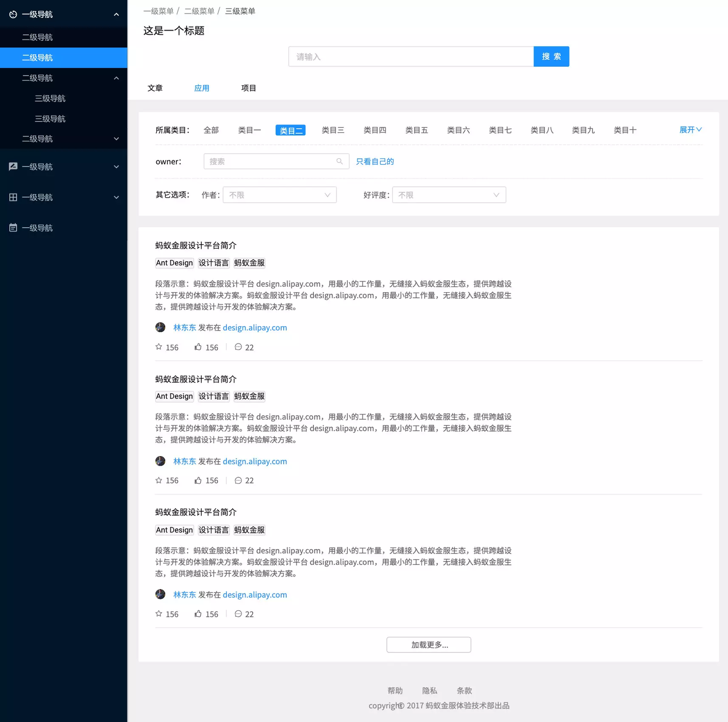Open the design.alipay.com link
Viewport: 728px width, 722px height.
[254, 327]
